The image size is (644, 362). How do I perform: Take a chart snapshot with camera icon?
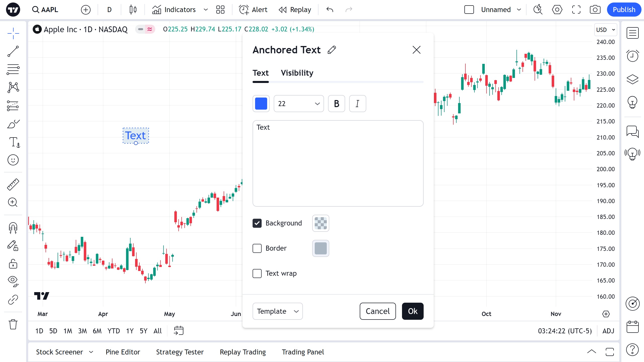click(595, 10)
